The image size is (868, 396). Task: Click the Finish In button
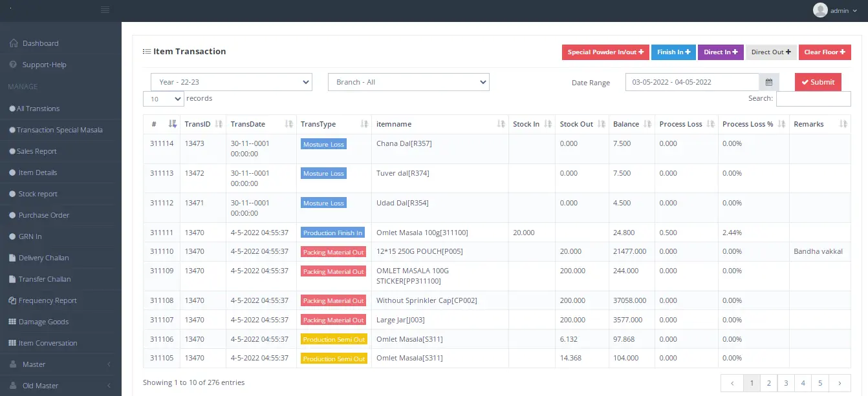pos(673,52)
